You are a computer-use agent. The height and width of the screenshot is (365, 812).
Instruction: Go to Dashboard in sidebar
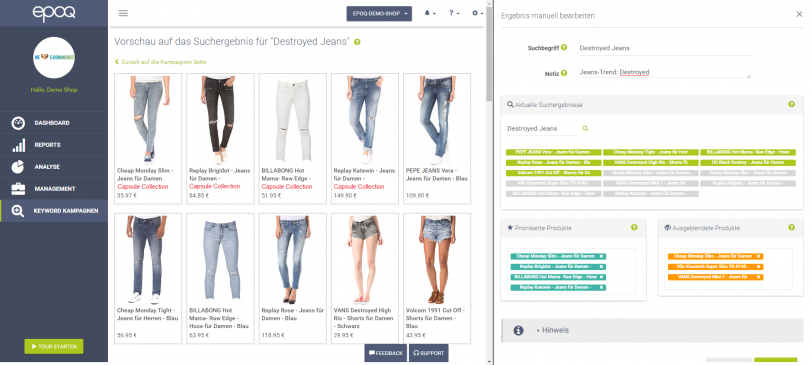point(54,123)
